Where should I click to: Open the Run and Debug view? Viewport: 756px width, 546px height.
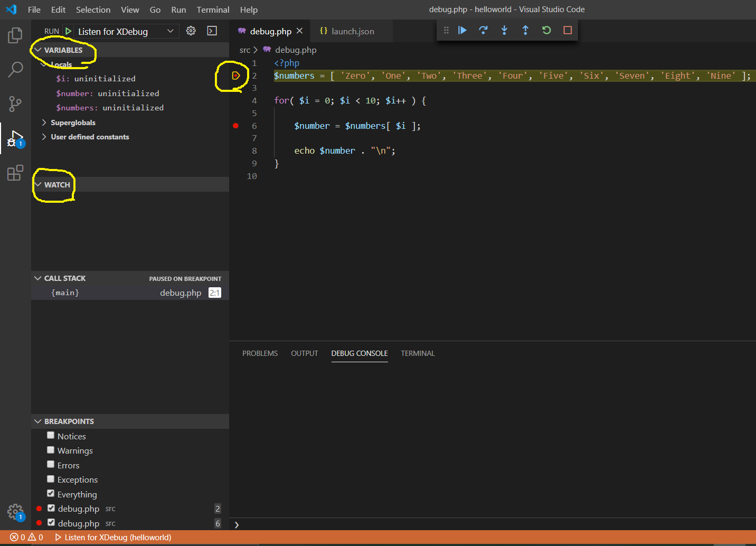[x=15, y=139]
